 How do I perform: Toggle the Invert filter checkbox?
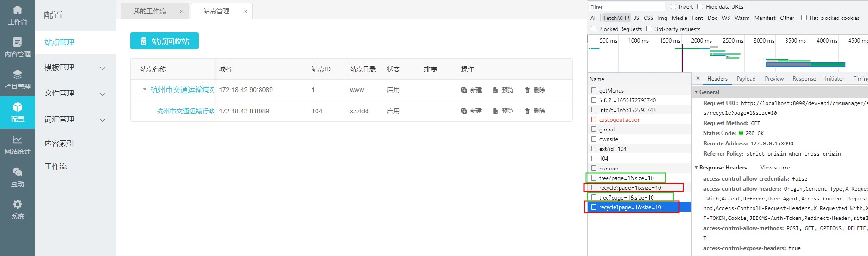click(x=673, y=6)
